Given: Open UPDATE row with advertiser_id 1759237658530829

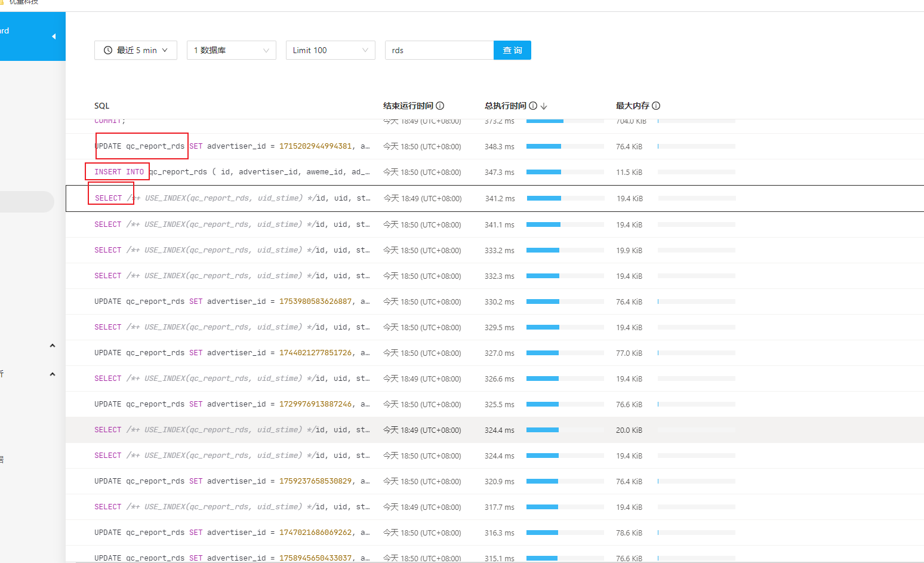Looking at the screenshot, I should (x=495, y=481).
